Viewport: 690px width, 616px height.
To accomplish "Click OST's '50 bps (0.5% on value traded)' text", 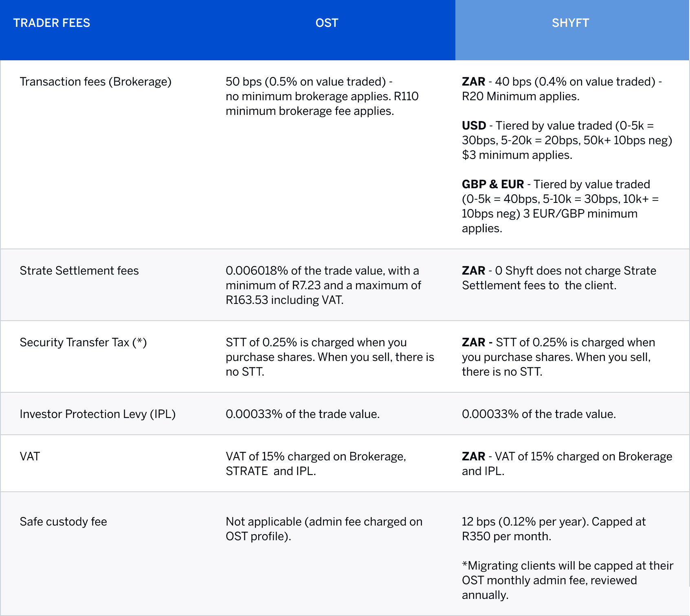I will click(322, 96).
